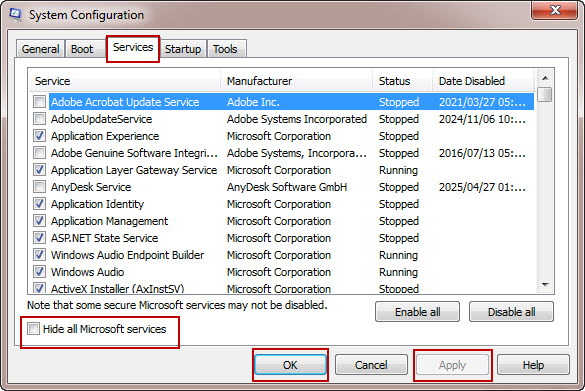Click the service list scrollbar thumb
Viewport: 585px width, 391px height.
point(545,94)
